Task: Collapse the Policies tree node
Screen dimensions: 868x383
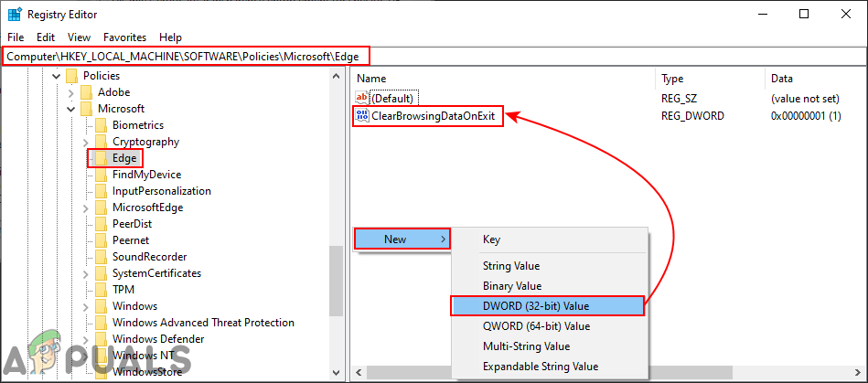Action: [x=56, y=76]
